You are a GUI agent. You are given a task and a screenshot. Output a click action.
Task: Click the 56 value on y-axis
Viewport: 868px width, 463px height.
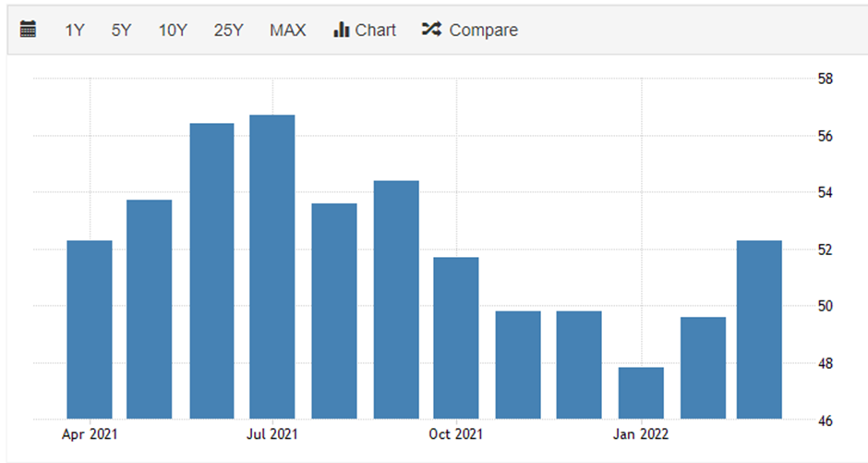click(825, 136)
